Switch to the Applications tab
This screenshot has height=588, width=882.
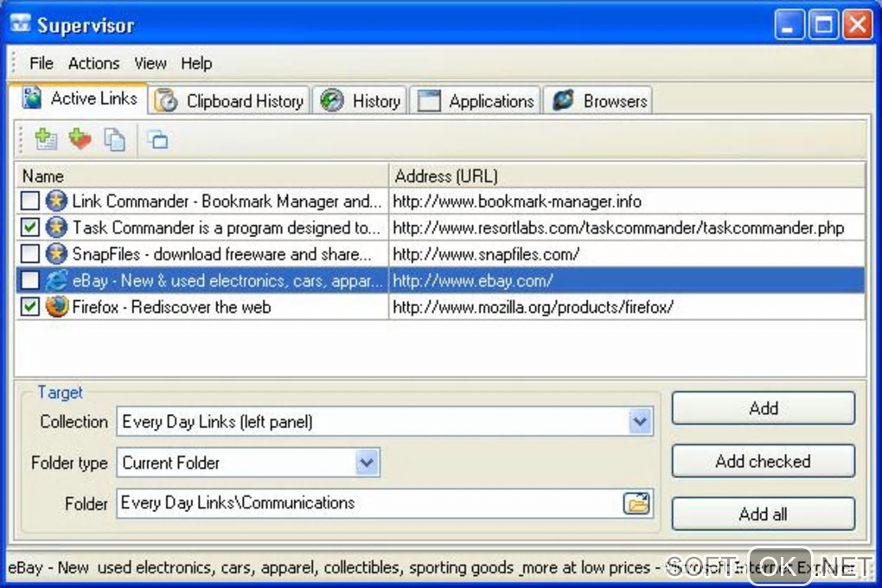[x=475, y=101]
